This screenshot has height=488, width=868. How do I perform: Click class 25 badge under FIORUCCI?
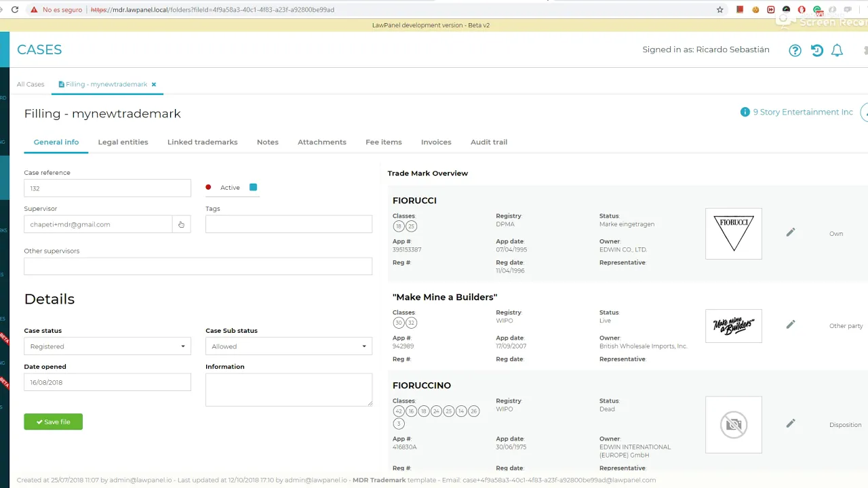coord(411,226)
